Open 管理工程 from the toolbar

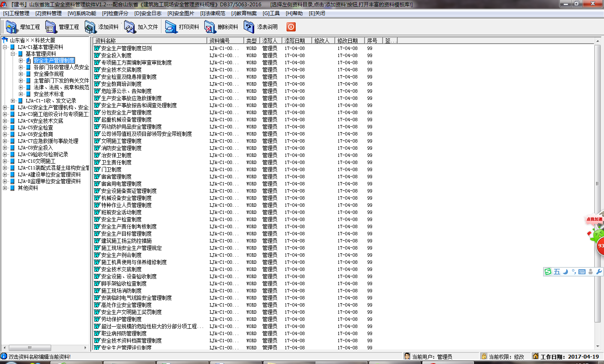tap(51, 27)
